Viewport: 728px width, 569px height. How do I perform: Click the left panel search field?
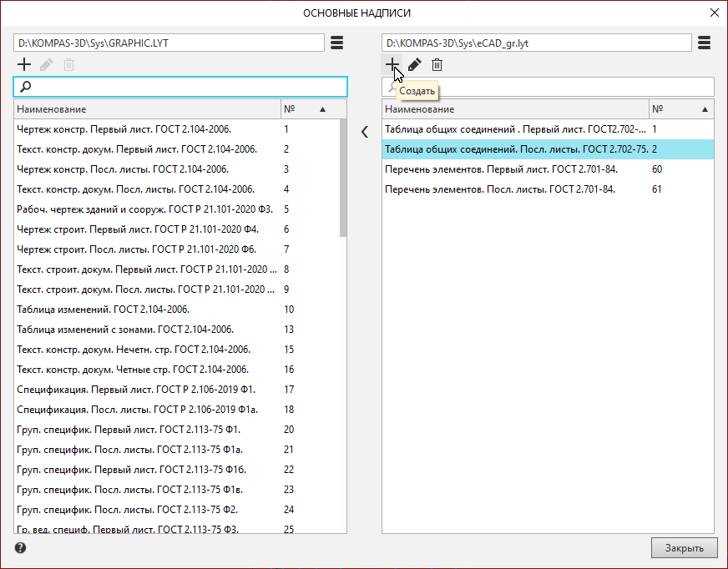click(x=188, y=87)
